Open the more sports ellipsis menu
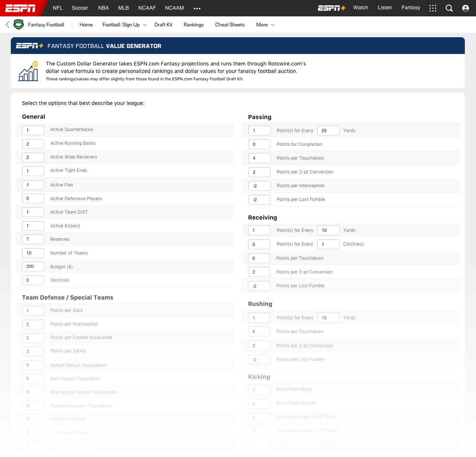The image size is (476, 457). pyautogui.click(x=197, y=8)
